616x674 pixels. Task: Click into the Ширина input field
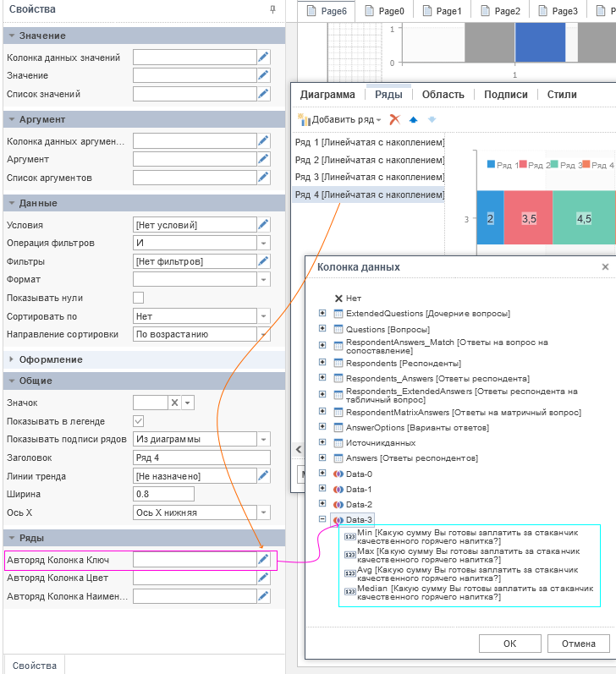click(164, 494)
